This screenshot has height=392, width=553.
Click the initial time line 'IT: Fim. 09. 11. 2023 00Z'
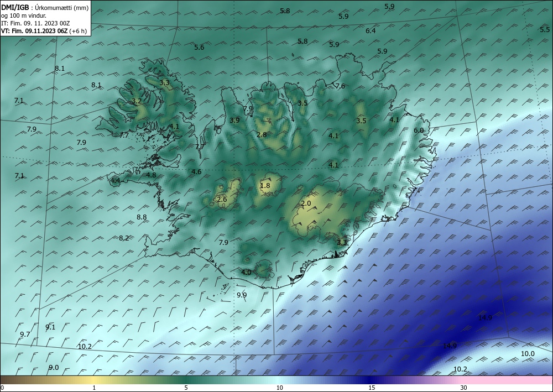[35, 23]
